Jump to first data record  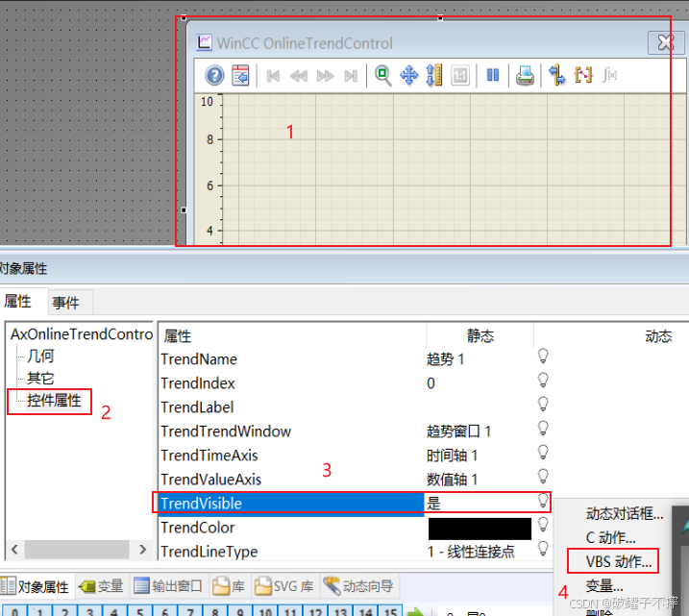(273, 76)
